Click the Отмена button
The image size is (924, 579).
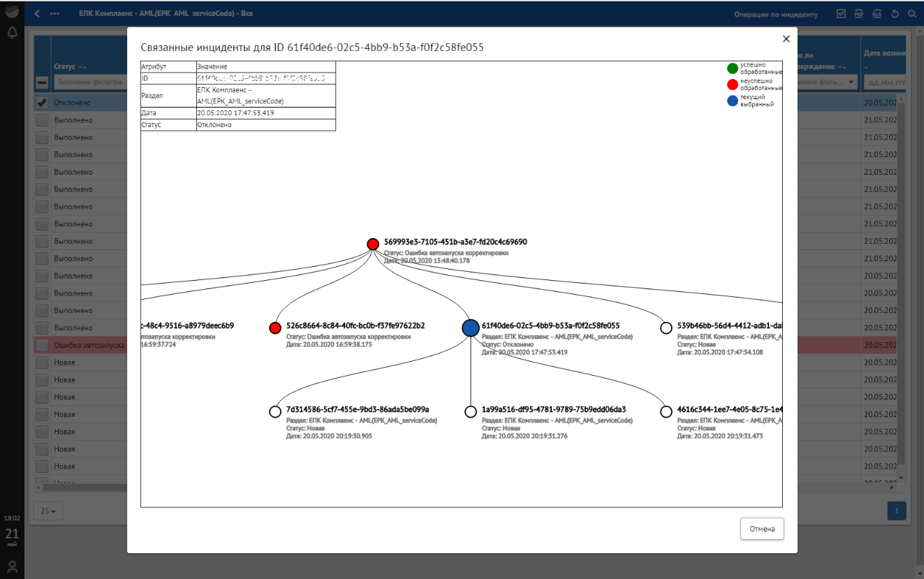762,529
